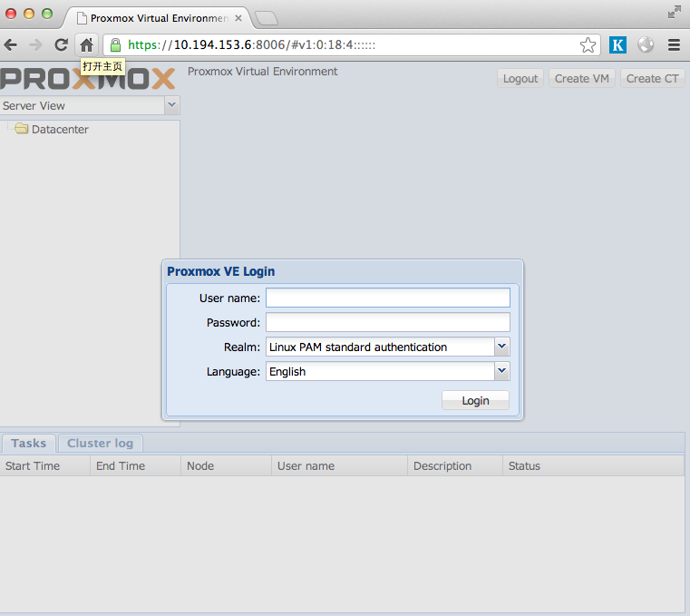Click the Language field showing English

tap(380, 372)
